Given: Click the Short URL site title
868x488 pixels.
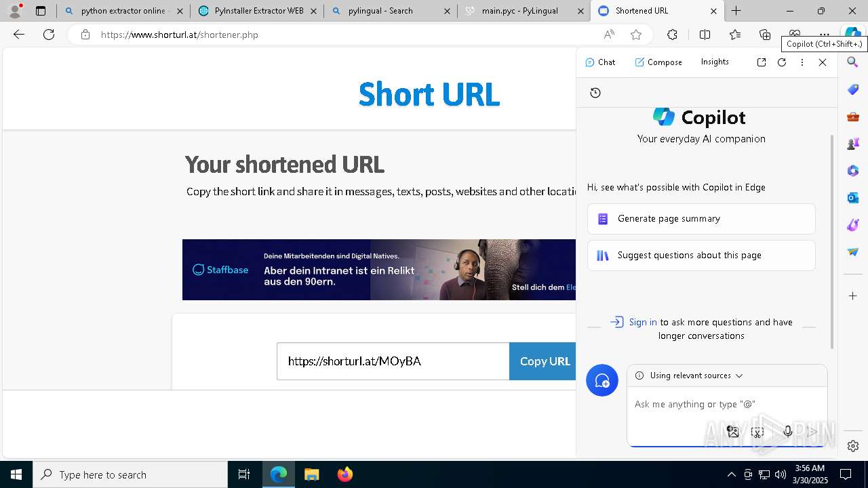Looking at the screenshot, I should click(x=429, y=94).
